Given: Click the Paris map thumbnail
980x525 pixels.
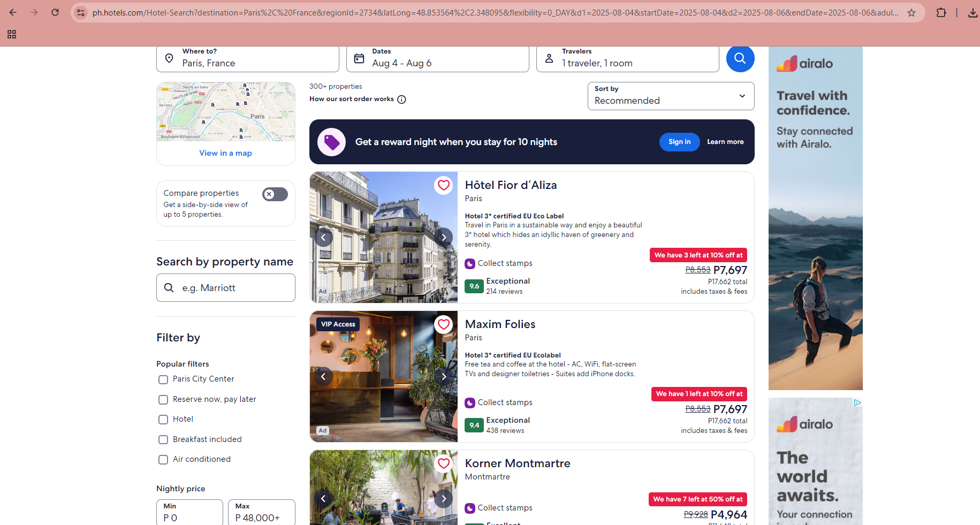Looking at the screenshot, I should pyautogui.click(x=226, y=112).
